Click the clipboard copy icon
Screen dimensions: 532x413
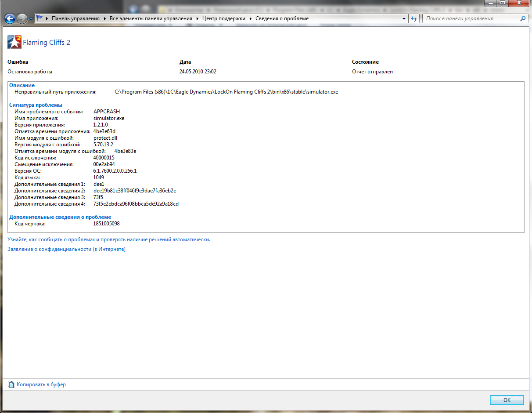11,384
